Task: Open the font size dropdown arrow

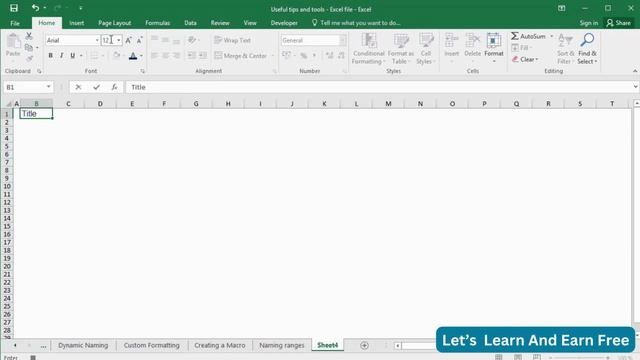Action: [119, 40]
